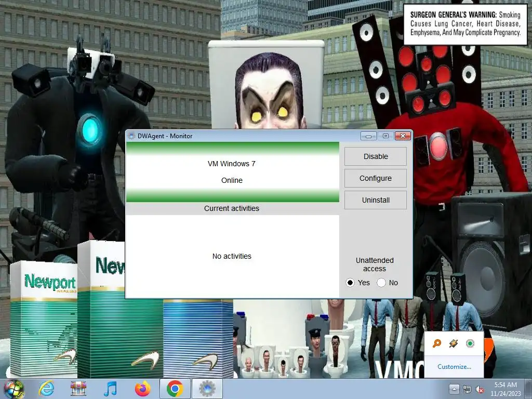Launch Internet Explorer from taskbar
Screen dimensions: 532x399
[46, 389]
